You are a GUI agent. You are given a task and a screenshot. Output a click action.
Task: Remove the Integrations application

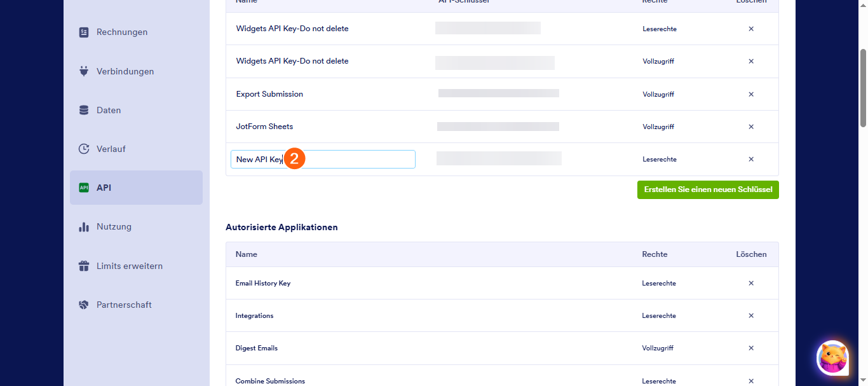751,315
